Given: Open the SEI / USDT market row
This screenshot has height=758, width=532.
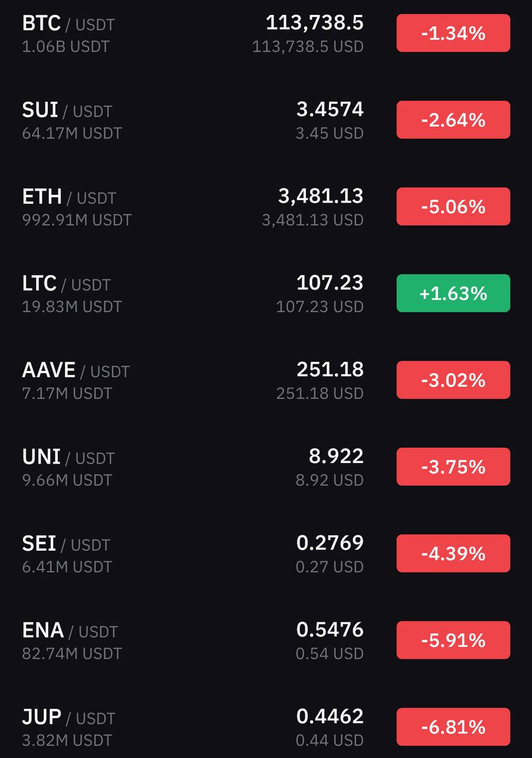Looking at the screenshot, I should [266, 553].
